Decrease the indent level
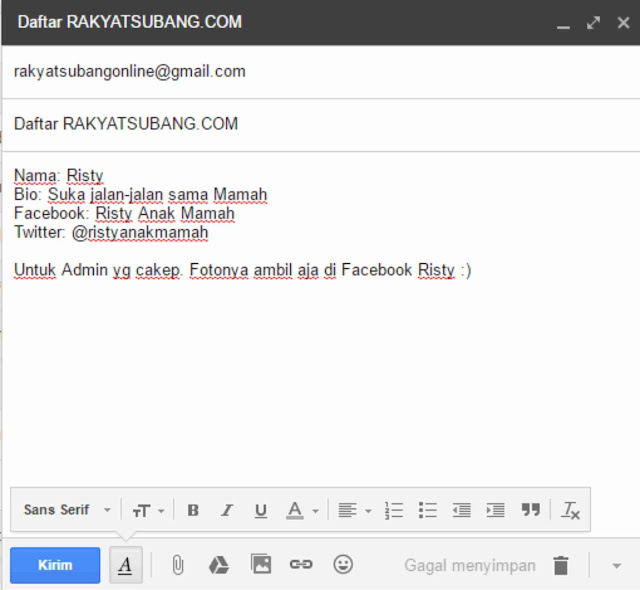640x590 pixels. tap(462, 510)
